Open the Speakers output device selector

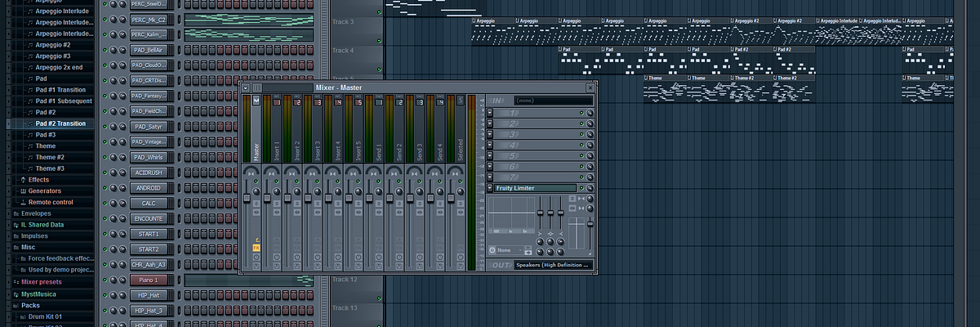(x=552, y=265)
